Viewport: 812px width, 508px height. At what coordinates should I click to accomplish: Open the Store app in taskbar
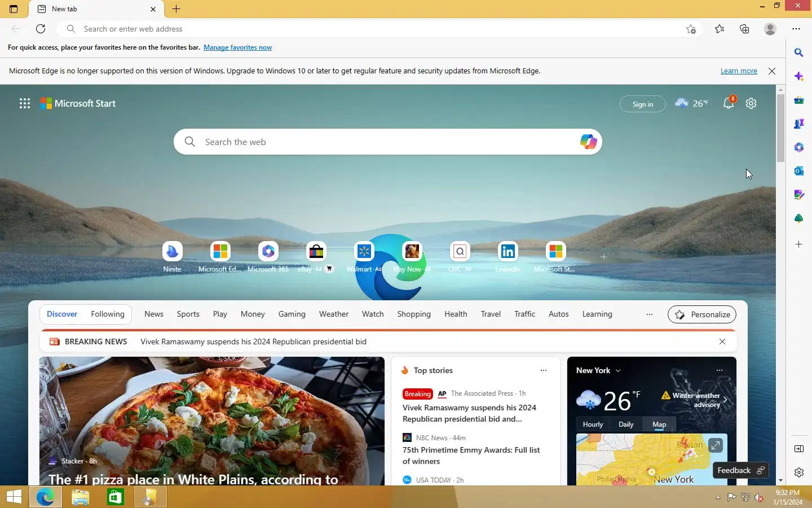click(x=116, y=497)
